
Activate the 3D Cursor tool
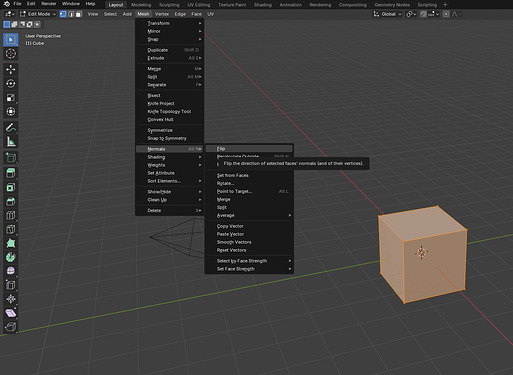click(11, 54)
